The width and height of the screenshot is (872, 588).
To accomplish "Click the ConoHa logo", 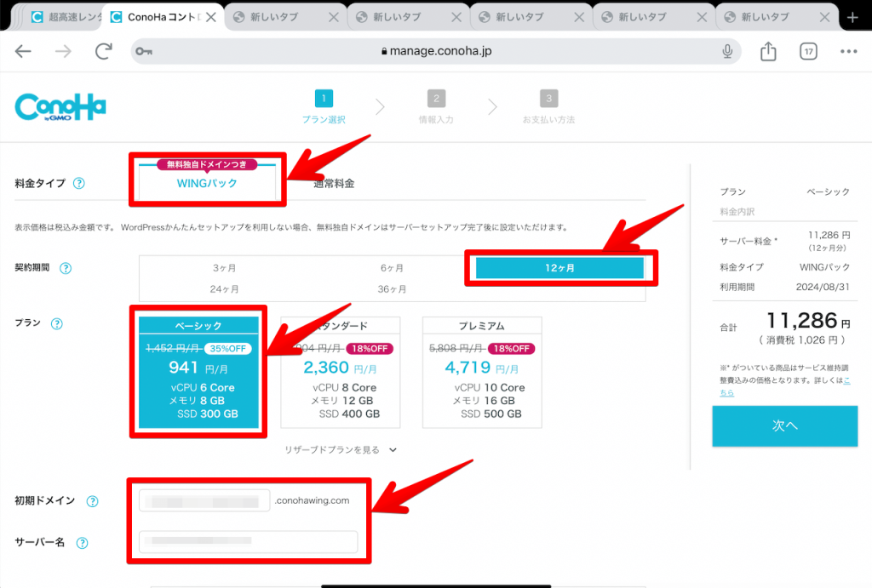I will click(x=60, y=107).
